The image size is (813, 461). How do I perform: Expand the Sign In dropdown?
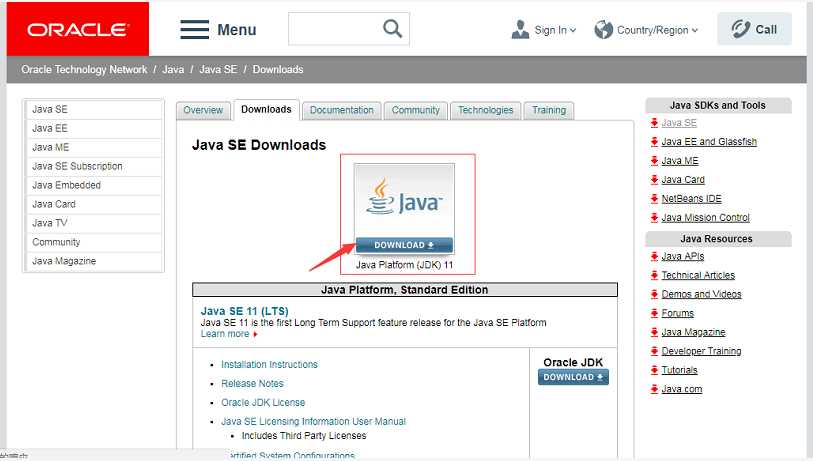pyautogui.click(x=573, y=30)
